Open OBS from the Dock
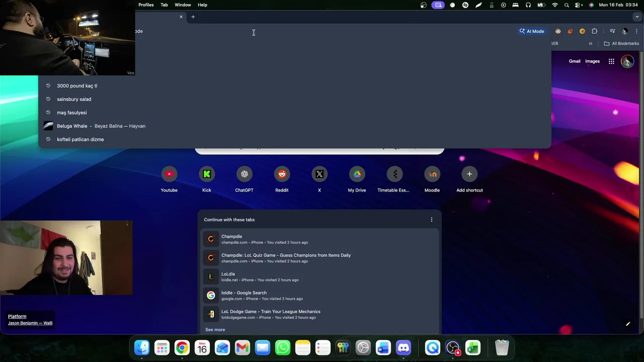The image size is (644, 362). 453,347
